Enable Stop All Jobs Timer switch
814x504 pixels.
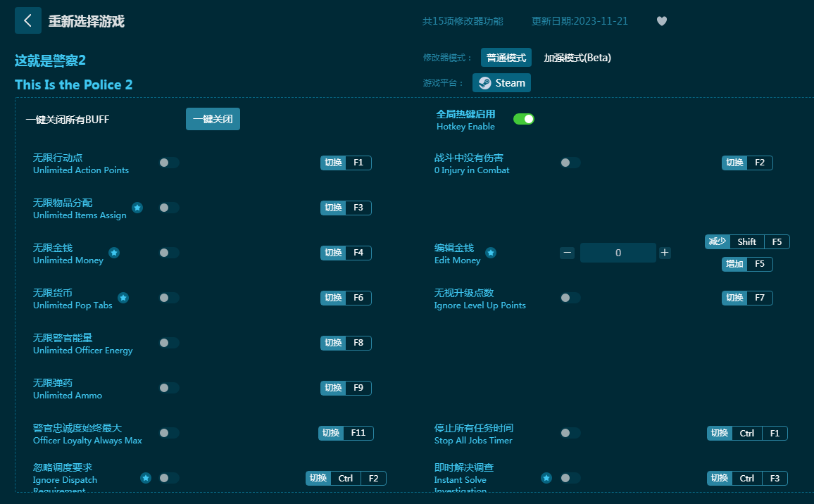tap(570, 433)
